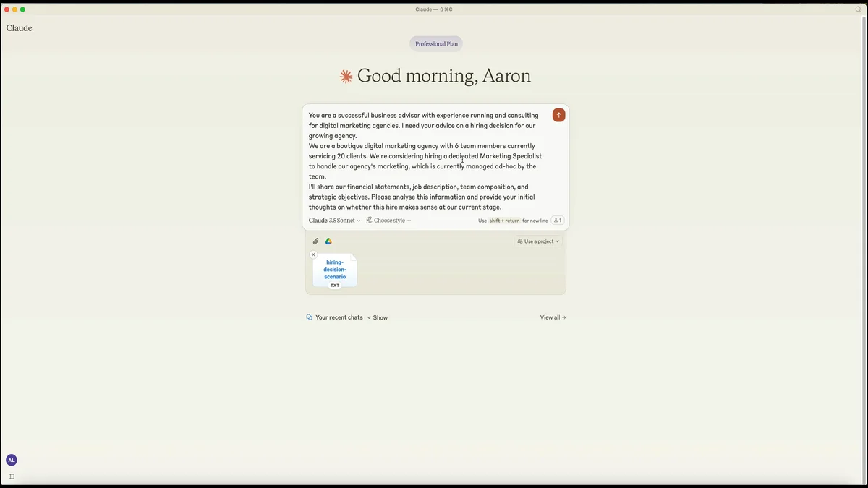Open the Claude 3.5 Sonnet model dropdown
Image resolution: width=868 pixels, height=488 pixels.
pyautogui.click(x=335, y=221)
